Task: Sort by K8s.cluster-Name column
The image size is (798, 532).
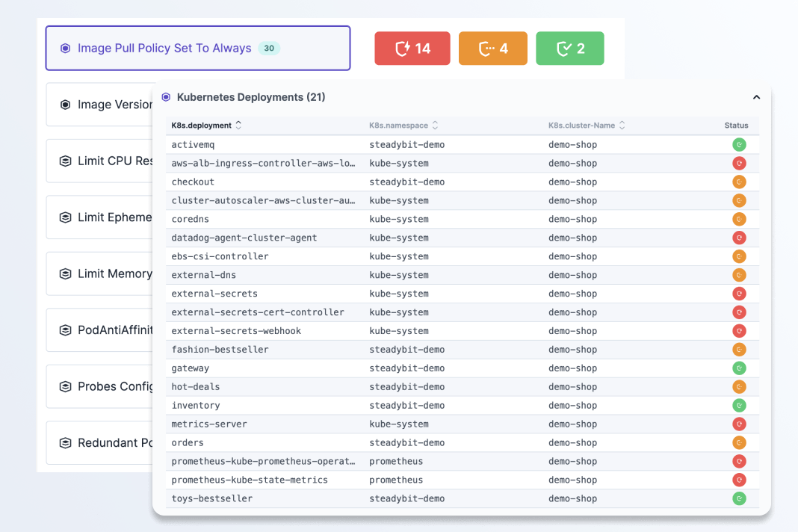Action: point(587,126)
